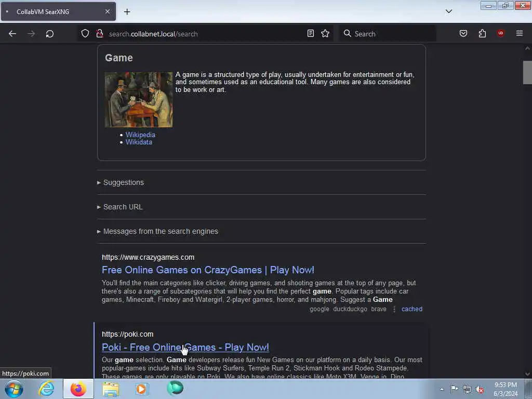Open tracking protection shield icon

click(x=85, y=33)
